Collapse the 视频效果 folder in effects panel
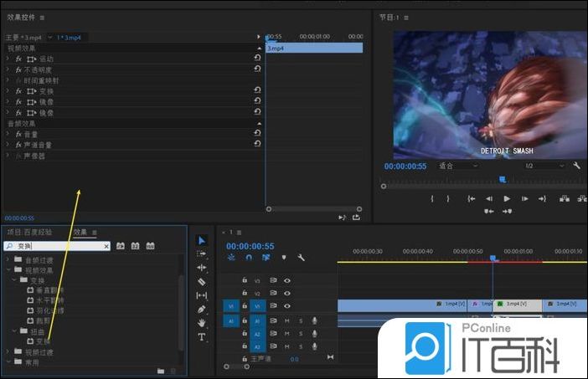This screenshot has height=379, width=588. [8, 270]
